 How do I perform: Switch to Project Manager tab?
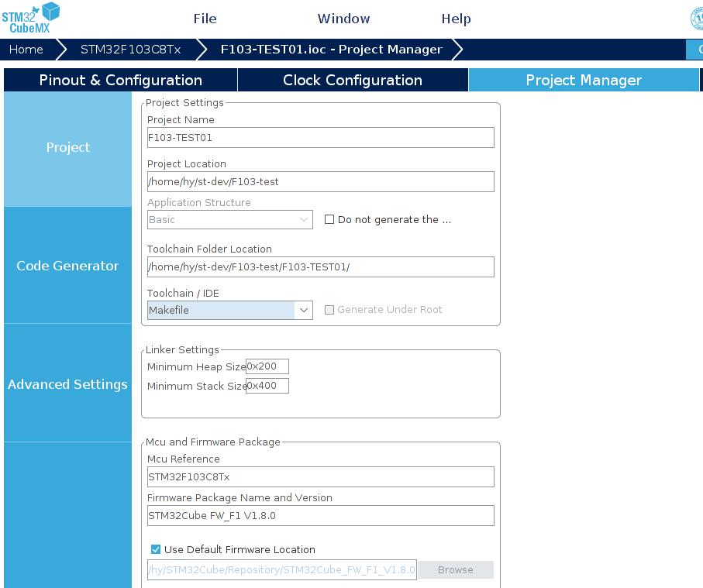pos(584,80)
